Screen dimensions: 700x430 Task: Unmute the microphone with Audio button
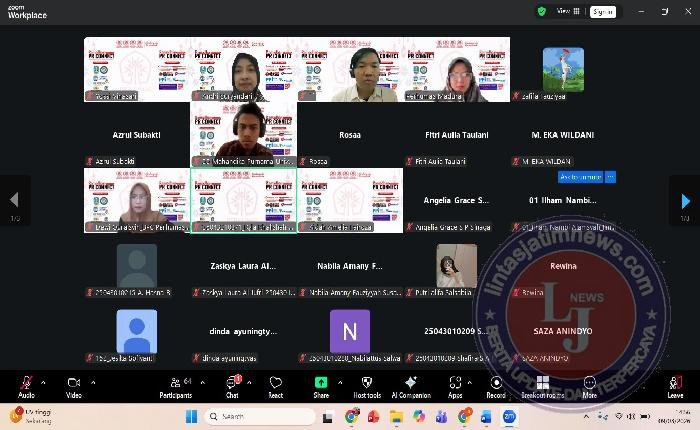pos(26,385)
